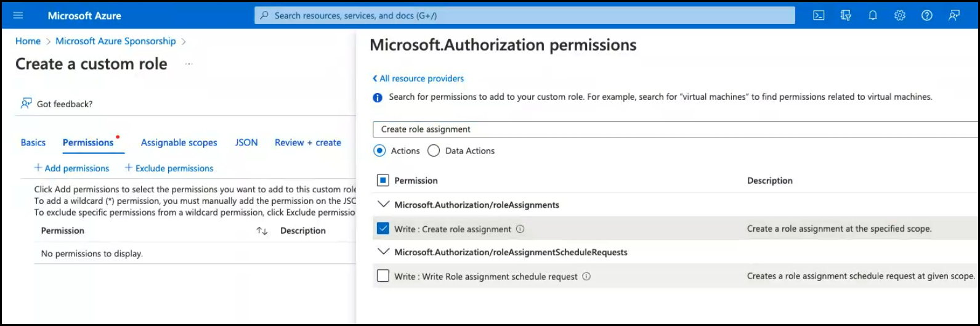Click the Got feedback? link
This screenshot has width=980, height=326.
(x=65, y=104)
